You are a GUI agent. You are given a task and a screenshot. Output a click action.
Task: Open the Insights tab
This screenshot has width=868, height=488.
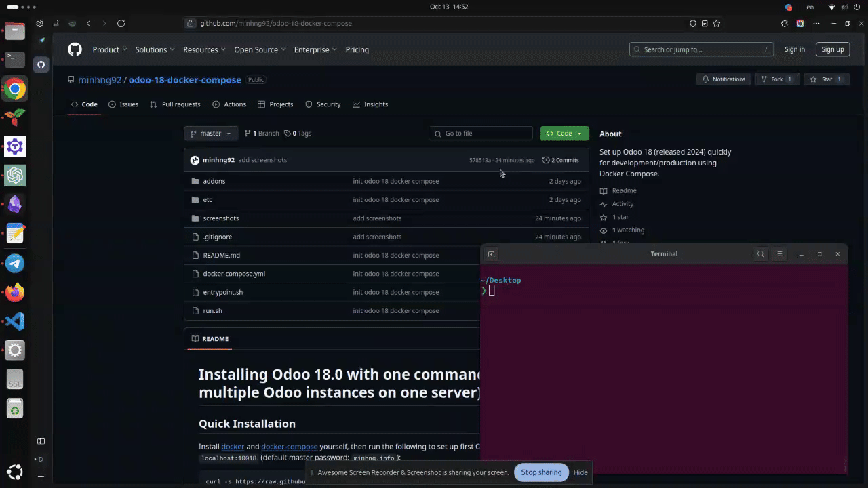tap(370, 104)
